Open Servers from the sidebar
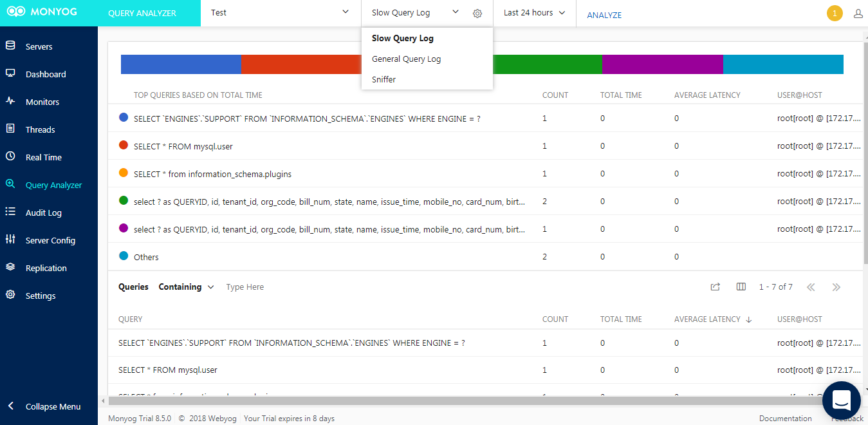868x425 pixels. 39,46
